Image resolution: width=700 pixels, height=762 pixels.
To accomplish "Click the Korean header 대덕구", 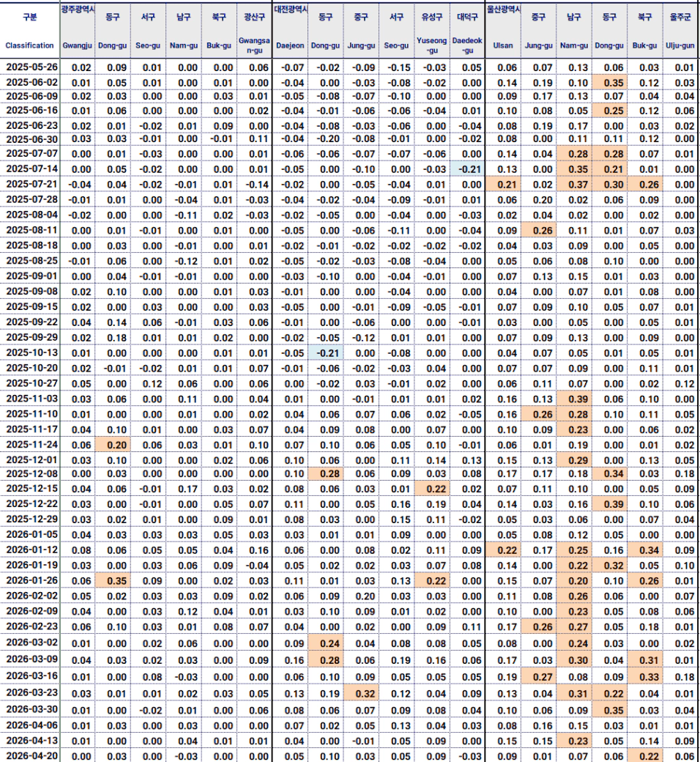I will pos(467,17).
